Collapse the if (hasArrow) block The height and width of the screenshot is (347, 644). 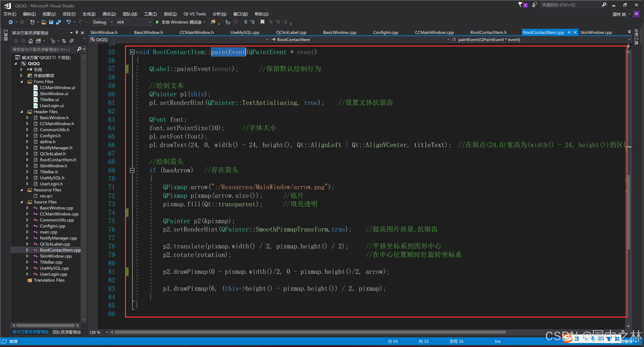(132, 170)
